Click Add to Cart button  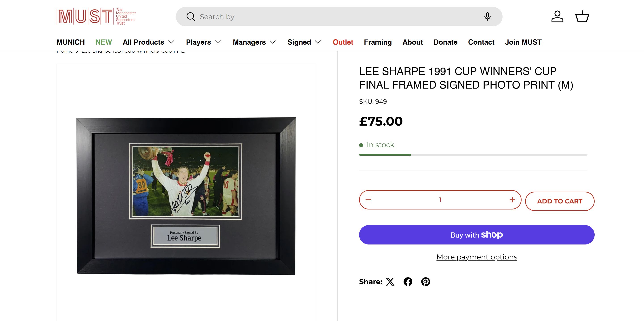click(560, 201)
